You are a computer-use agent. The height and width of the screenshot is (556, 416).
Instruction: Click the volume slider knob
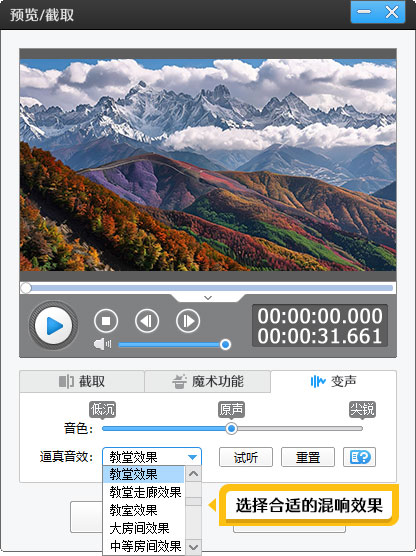(x=225, y=345)
